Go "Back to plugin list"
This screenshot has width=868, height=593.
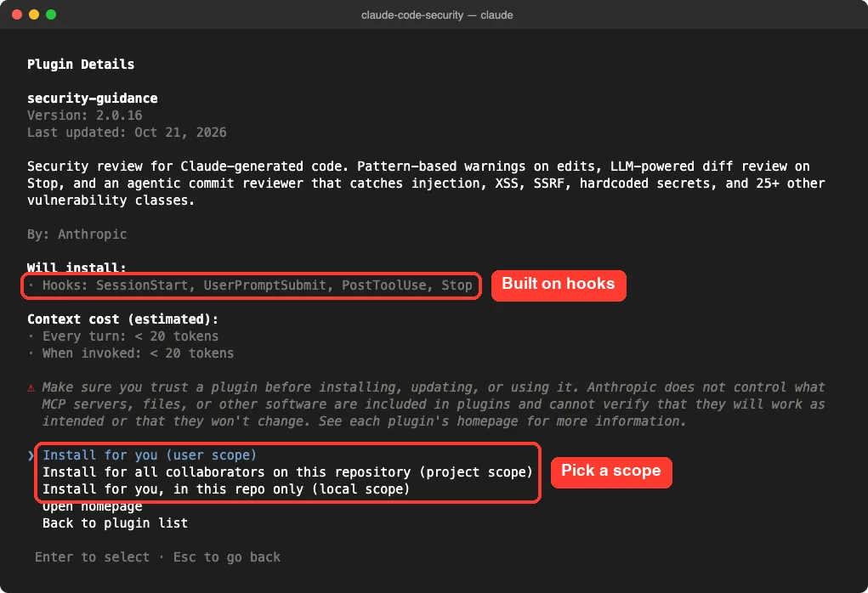pos(115,523)
